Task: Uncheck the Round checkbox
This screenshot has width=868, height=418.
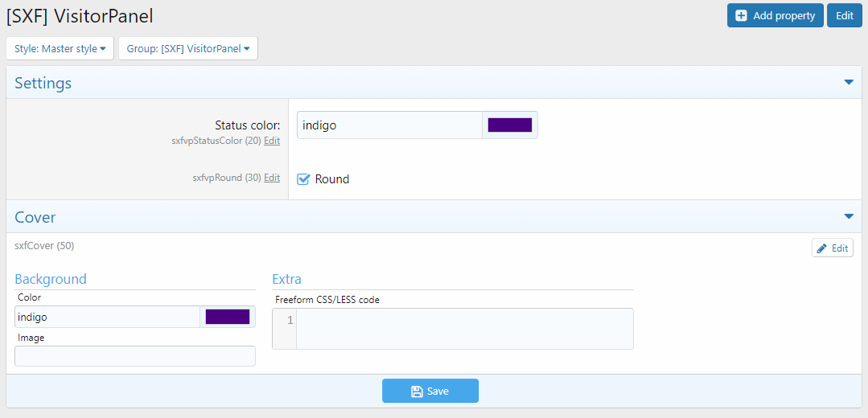Action: click(303, 179)
